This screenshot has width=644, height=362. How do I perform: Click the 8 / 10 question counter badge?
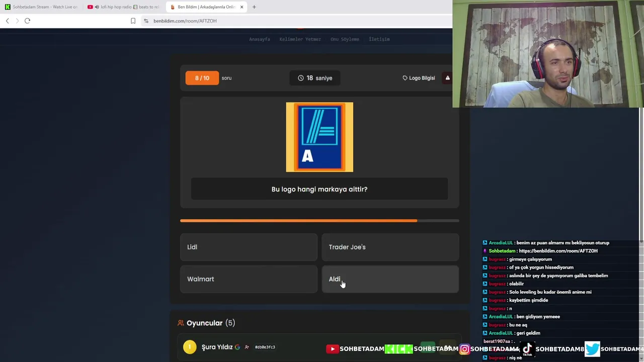click(x=202, y=78)
